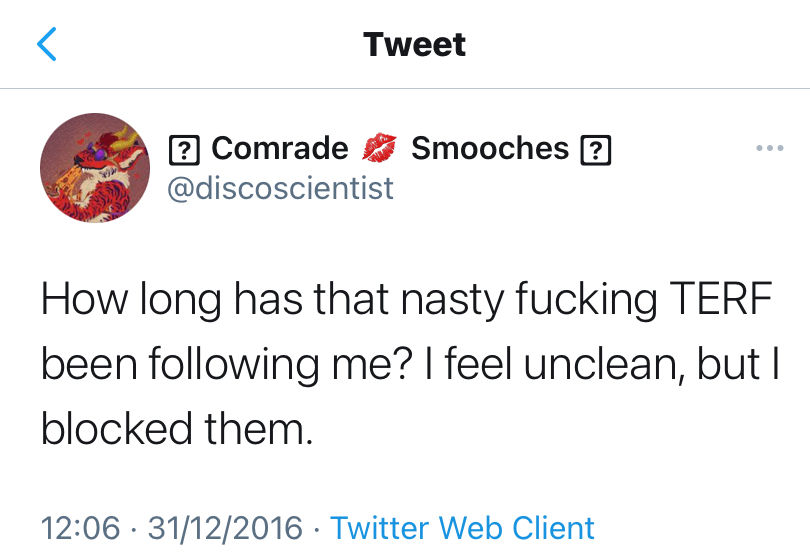Click the boxed question mark before Comrade

point(183,150)
